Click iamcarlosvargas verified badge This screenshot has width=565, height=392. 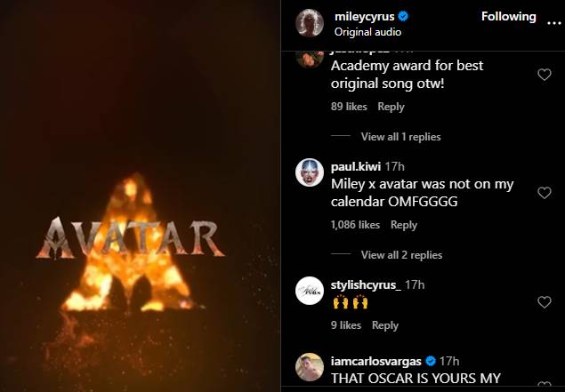pos(432,361)
